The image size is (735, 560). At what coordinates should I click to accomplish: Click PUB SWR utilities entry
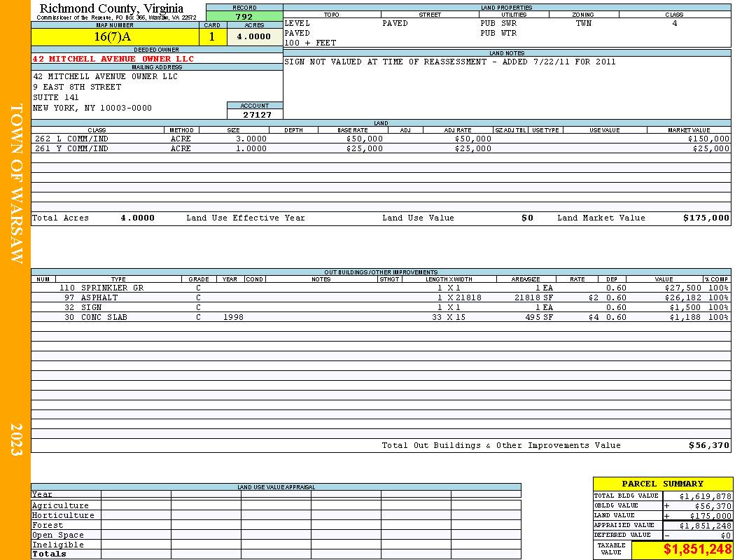(x=498, y=23)
